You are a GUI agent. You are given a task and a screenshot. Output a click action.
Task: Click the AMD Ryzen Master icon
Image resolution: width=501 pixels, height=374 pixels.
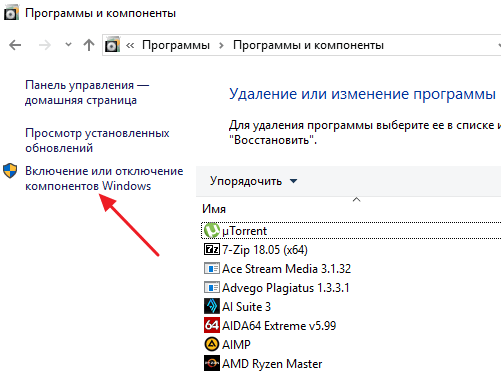coord(212,363)
